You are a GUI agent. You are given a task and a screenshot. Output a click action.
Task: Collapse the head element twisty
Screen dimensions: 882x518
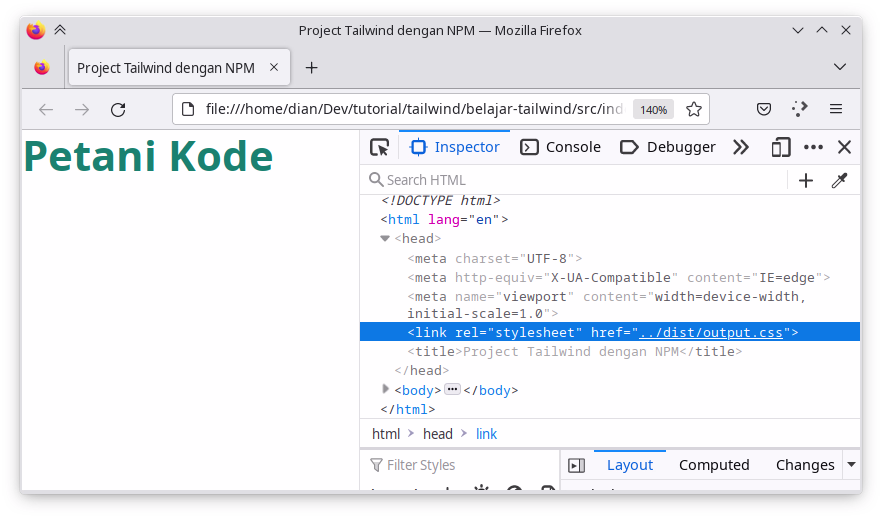385,238
